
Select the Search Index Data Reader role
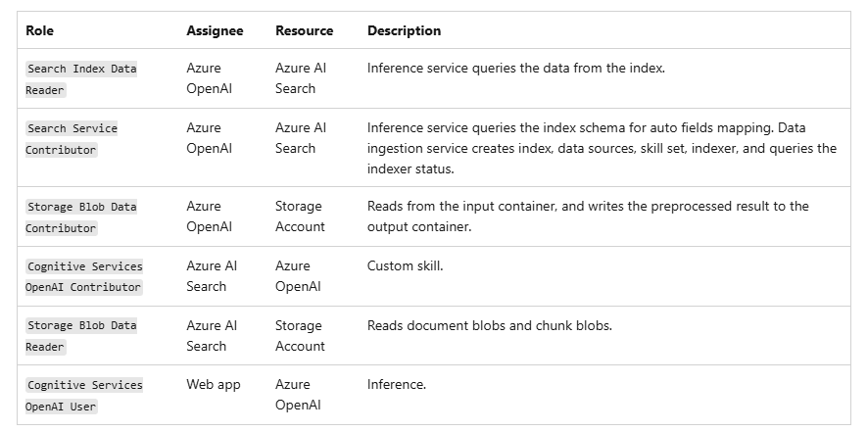pos(81,79)
